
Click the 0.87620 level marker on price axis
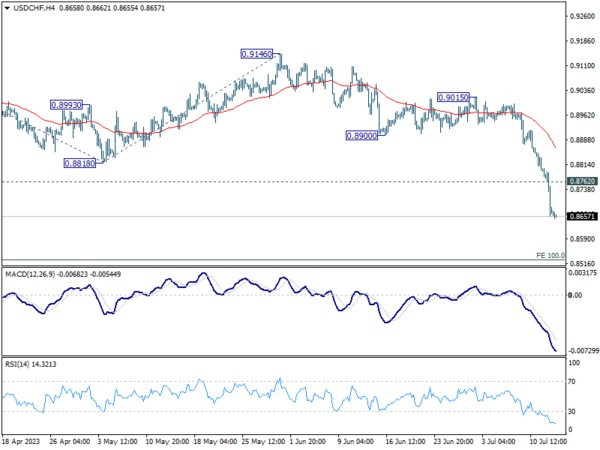tap(582, 181)
